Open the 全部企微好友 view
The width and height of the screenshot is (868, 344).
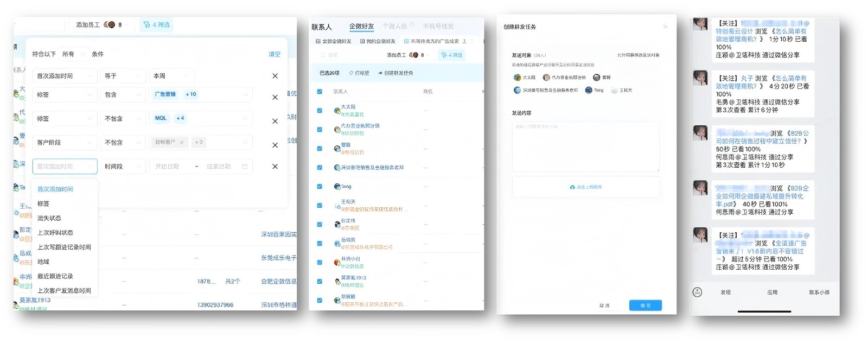(x=333, y=41)
